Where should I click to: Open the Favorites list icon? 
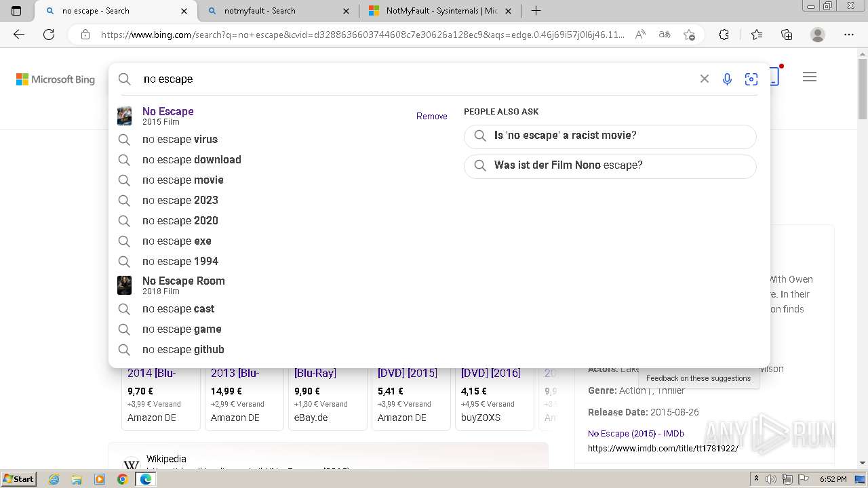point(757,35)
